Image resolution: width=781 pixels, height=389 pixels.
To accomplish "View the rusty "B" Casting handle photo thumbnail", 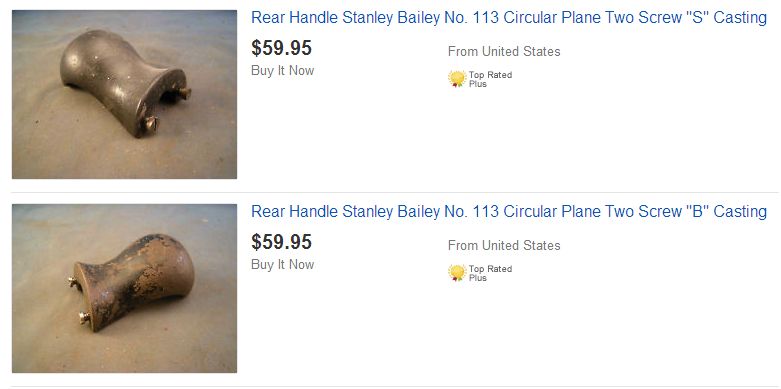I will click(x=125, y=288).
